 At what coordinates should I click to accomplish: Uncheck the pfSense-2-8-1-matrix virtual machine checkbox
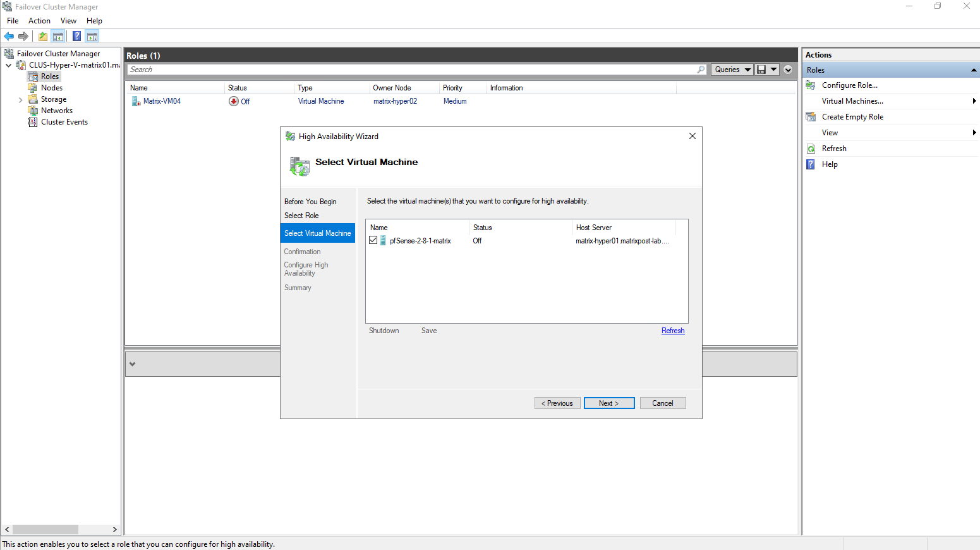point(373,240)
